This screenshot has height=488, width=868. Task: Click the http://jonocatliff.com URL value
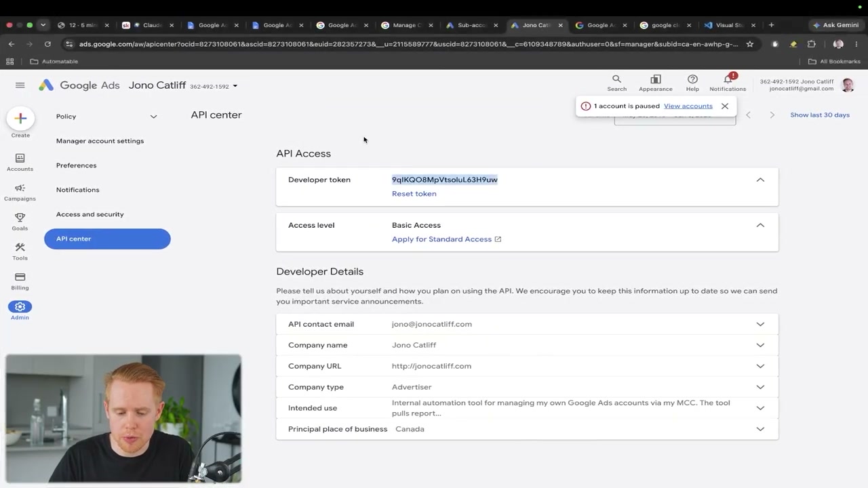[431, 366]
